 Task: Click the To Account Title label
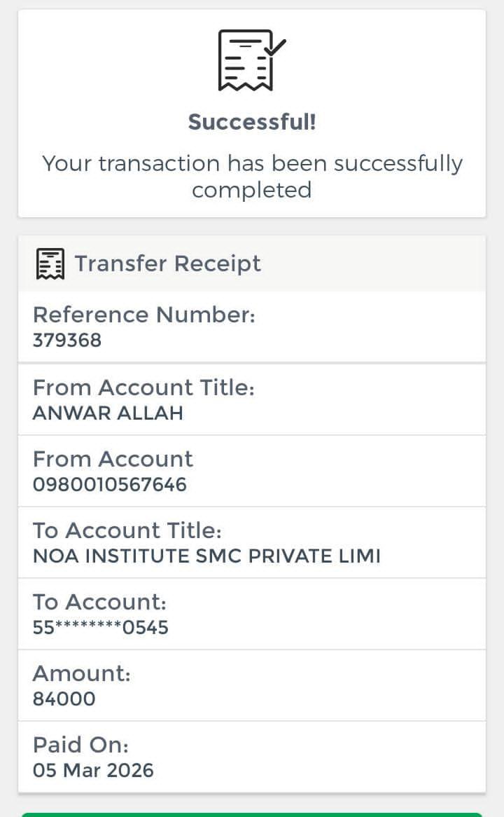pyautogui.click(x=127, y=530)
